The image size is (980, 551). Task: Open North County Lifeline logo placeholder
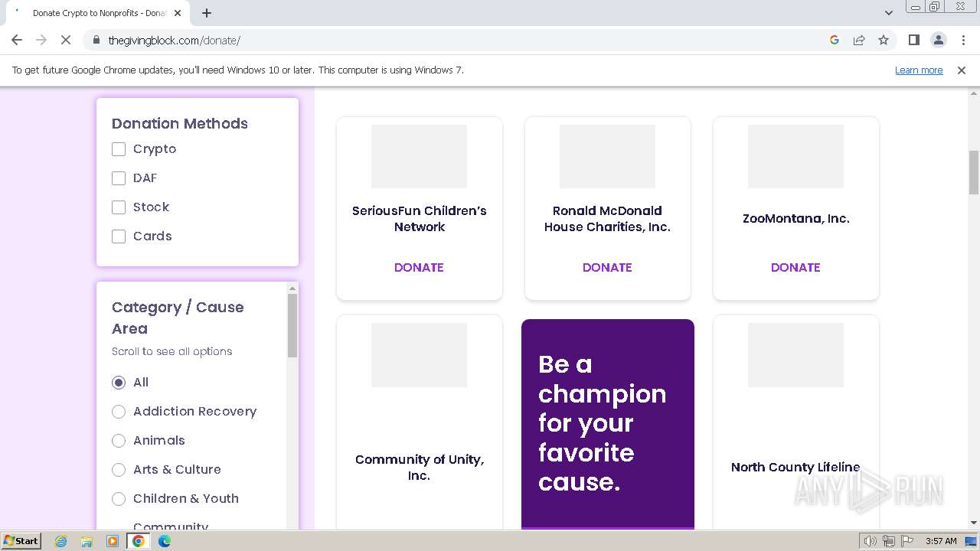[x=795, y=355]
